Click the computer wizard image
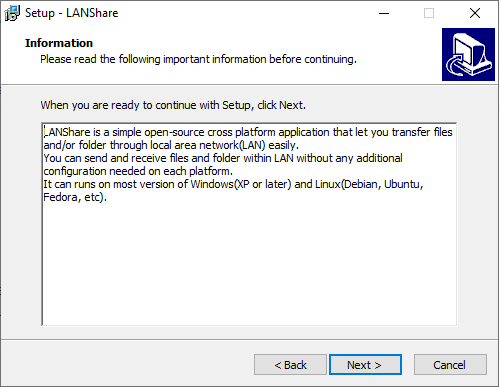Screen dimensions: 499x387 tap(468, 54)
